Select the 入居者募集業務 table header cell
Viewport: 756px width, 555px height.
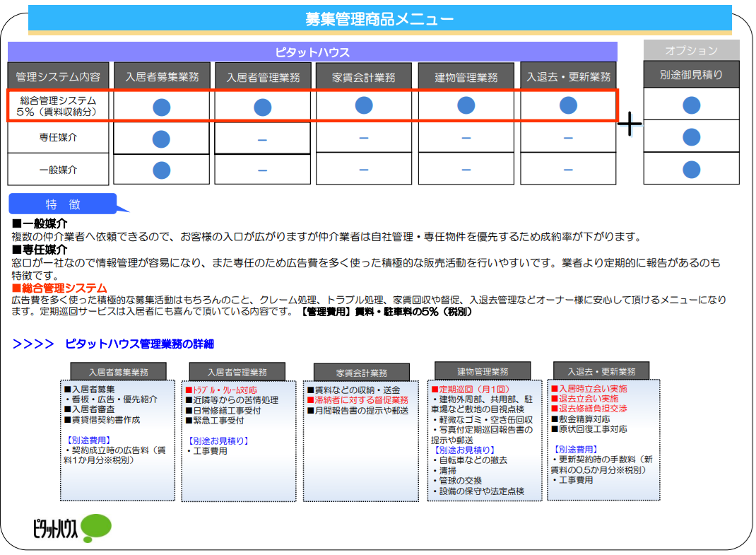click(162, 76)
